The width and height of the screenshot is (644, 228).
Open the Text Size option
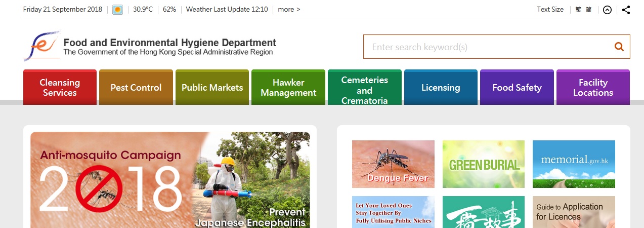(550, 10)
